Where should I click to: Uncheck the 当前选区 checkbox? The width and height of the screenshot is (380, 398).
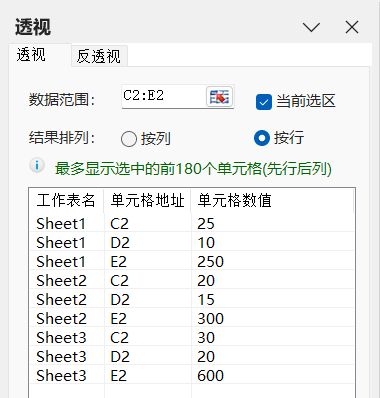pyautogui.click(x=264, y=102)
